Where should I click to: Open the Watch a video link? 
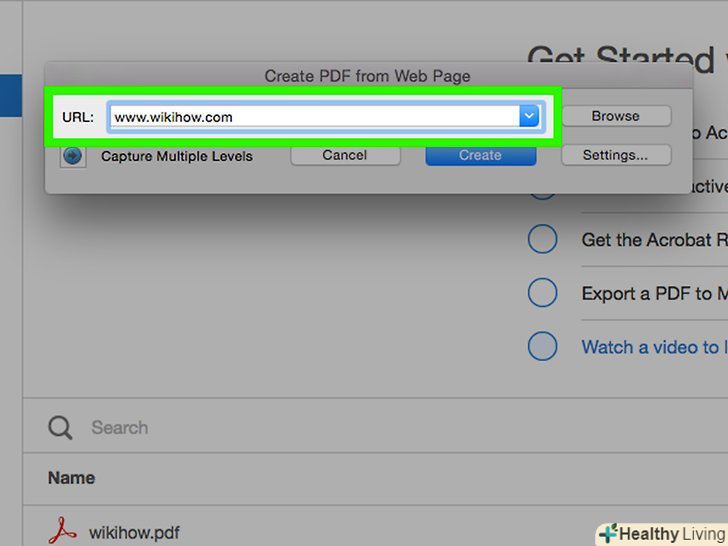(655, 347)
